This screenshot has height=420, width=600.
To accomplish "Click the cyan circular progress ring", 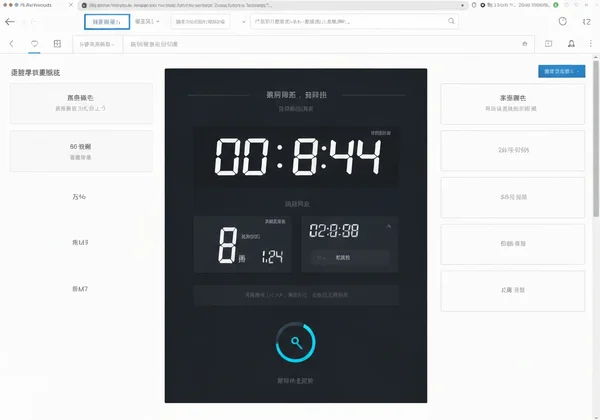I will click(296, 342).
